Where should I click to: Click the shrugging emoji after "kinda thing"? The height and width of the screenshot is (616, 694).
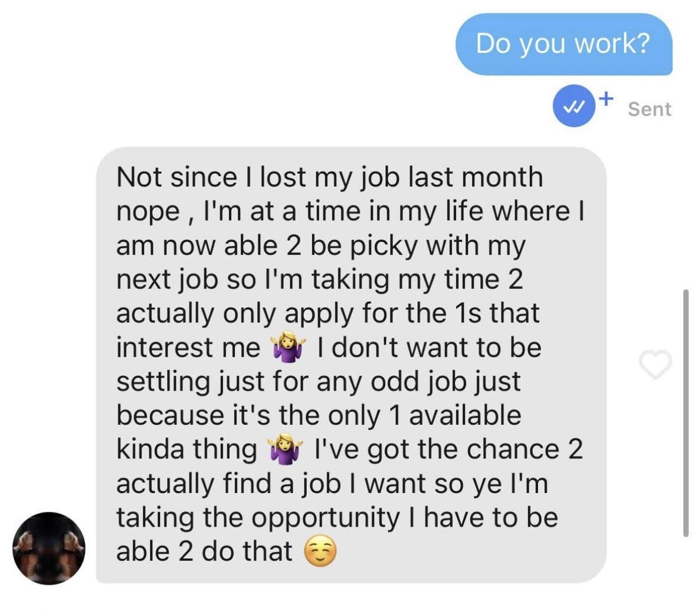285,449
